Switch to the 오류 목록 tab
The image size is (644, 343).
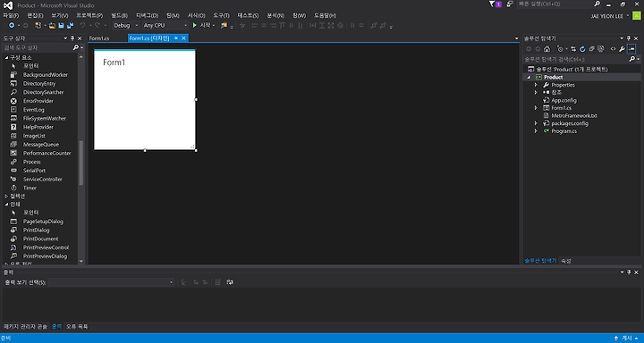click(x=77, y=327)
